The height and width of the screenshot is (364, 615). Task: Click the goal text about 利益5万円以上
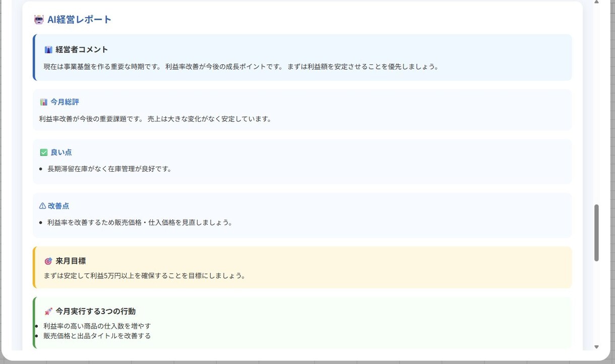pos(144,276)
